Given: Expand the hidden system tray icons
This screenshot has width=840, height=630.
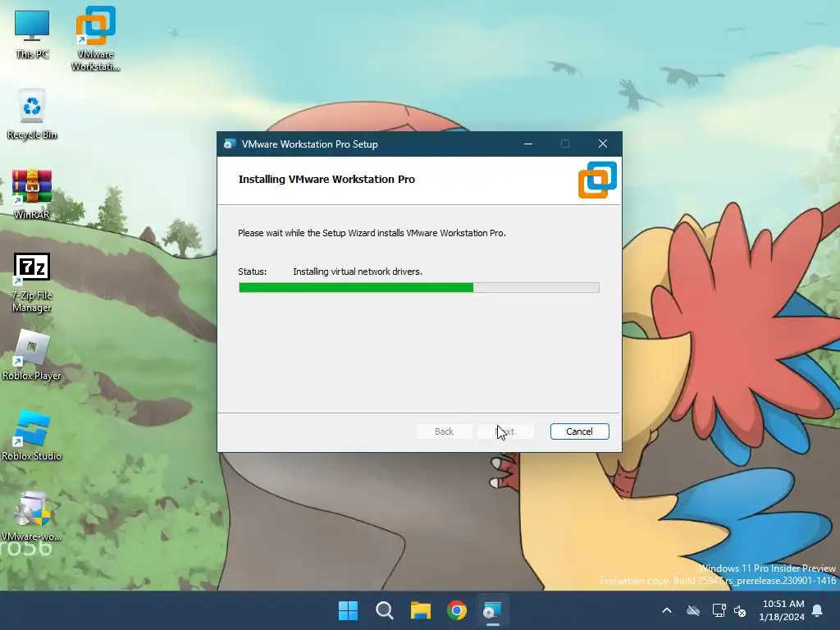Looking at the screenshot, I should click(666, 610).
